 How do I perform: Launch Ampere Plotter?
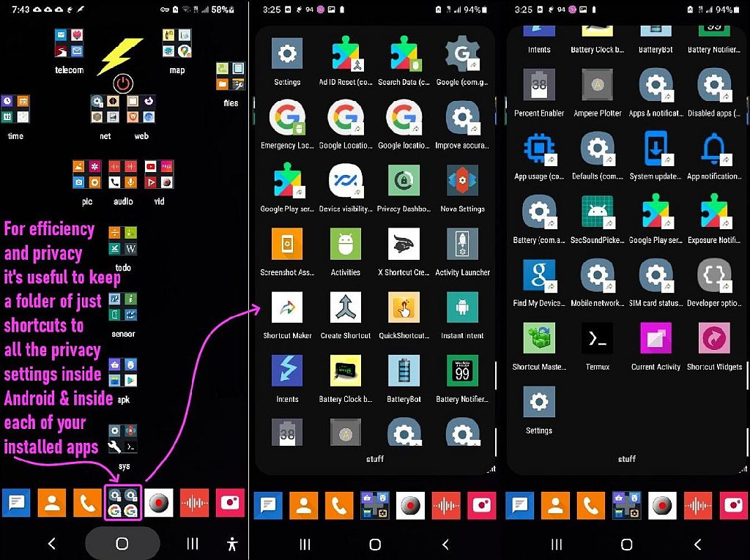click(598, 85)
